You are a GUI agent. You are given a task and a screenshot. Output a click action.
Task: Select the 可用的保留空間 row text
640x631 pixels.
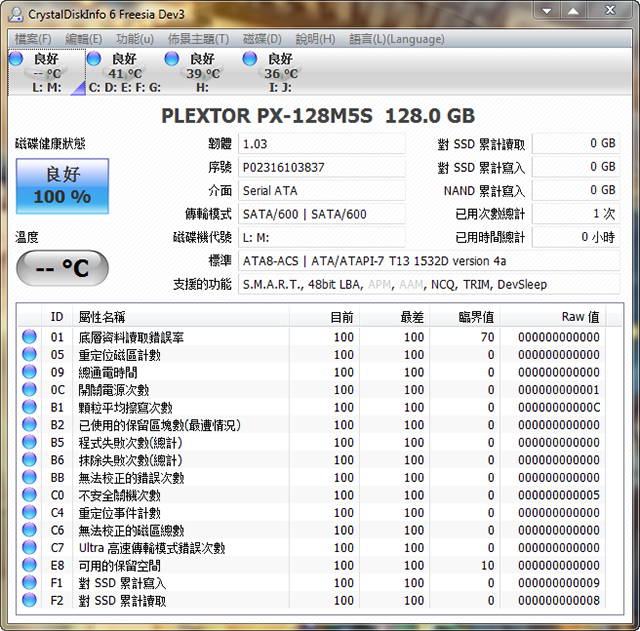coord(120,565)
